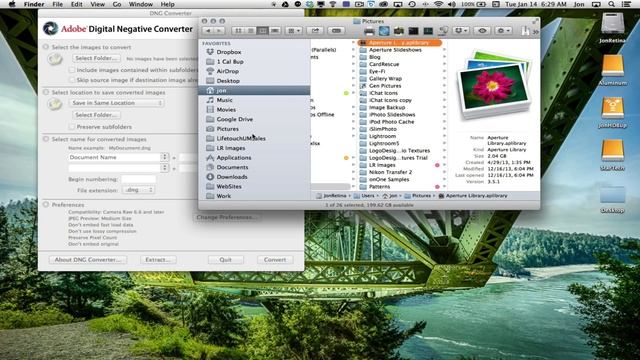The width and height of the screenshot is (640, 360).
Task: Open StarTech drive on desktop
Action: tap(612, 155)
